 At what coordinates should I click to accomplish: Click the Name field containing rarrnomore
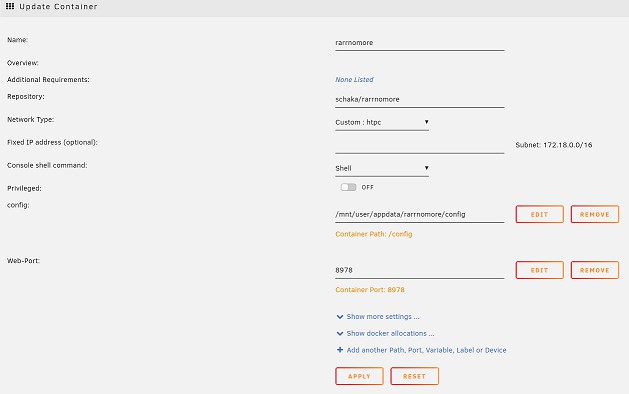[420, 43]
